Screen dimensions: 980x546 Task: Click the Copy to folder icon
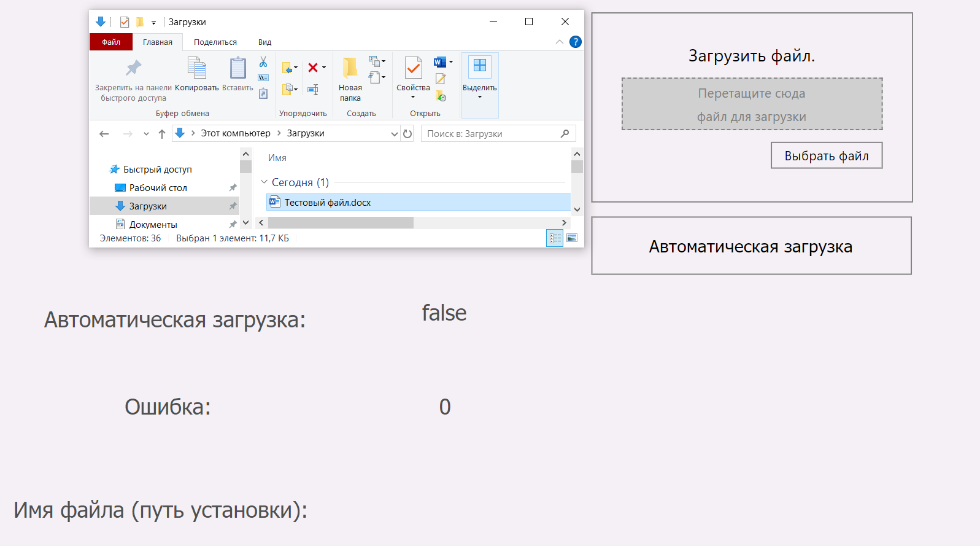point(287,90)
